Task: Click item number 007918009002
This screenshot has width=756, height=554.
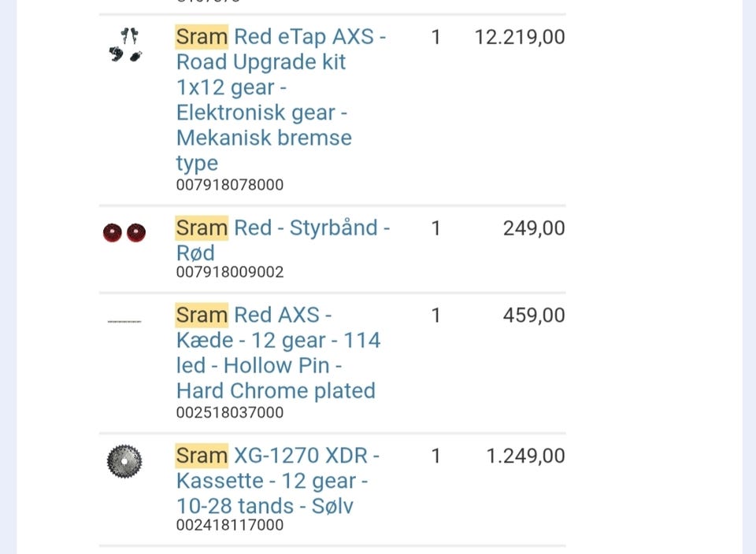Action: point(230,272)
